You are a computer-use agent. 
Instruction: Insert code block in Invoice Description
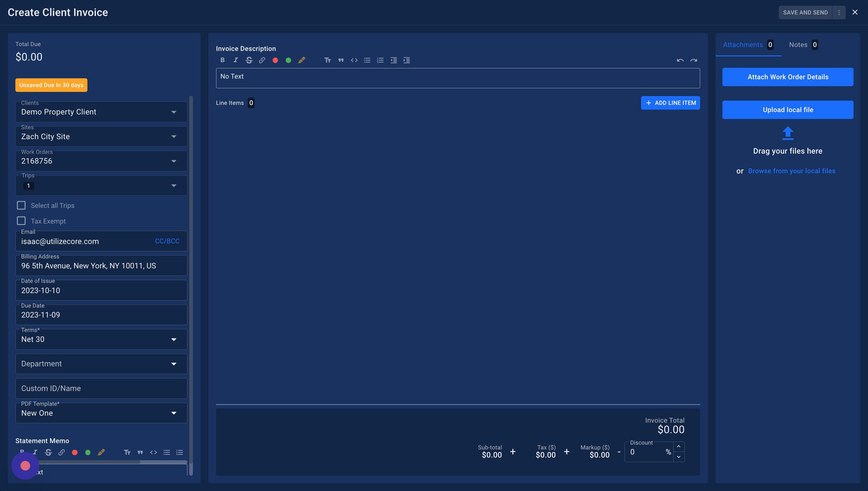tap(354, 60)
